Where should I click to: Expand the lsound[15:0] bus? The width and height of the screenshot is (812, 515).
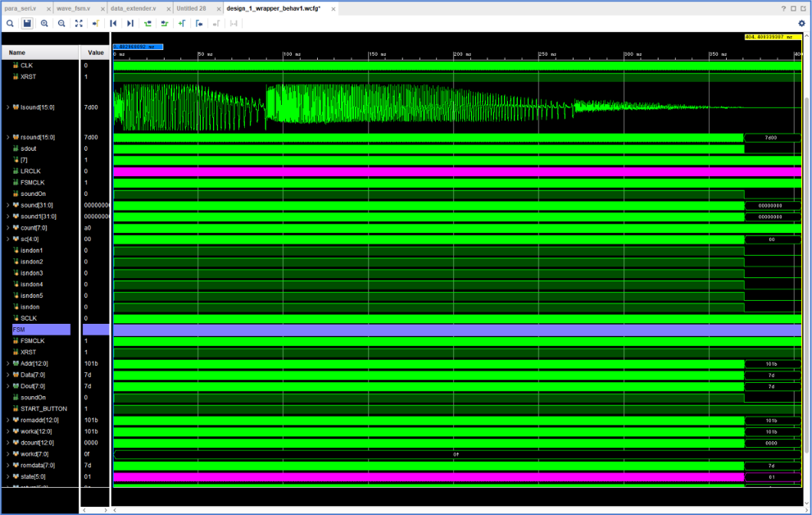(8, 107)
